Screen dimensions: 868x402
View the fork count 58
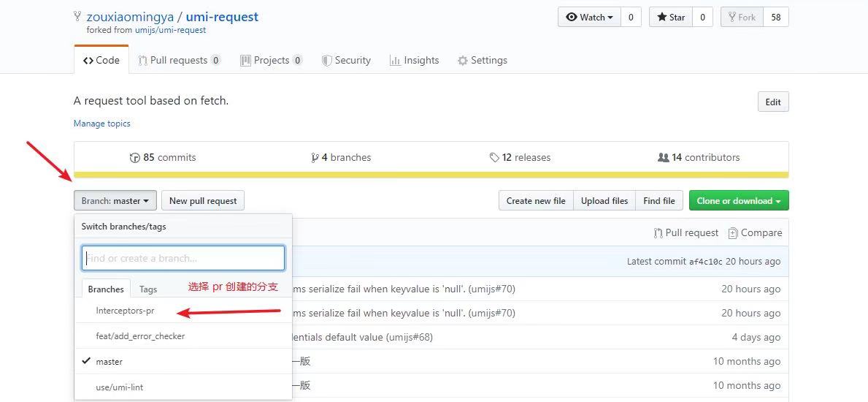pyautogui.click(x=776, y=18)
